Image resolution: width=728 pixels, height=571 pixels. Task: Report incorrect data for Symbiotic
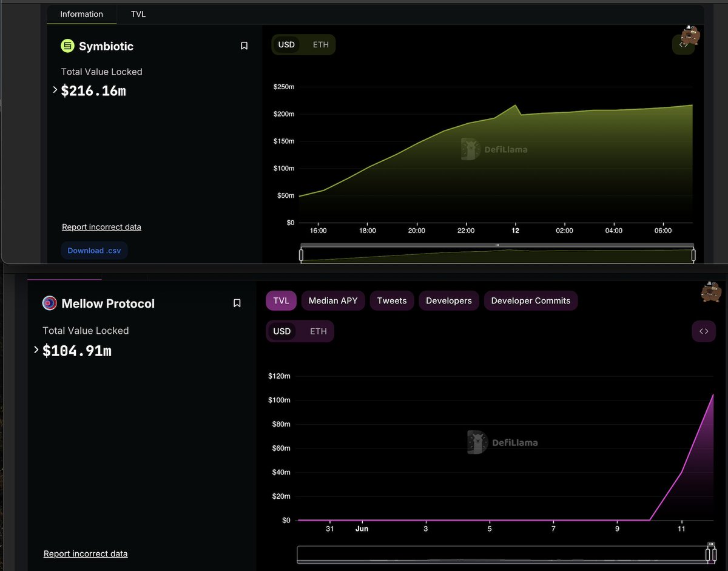pyautogui.click(x=101, y=227)
